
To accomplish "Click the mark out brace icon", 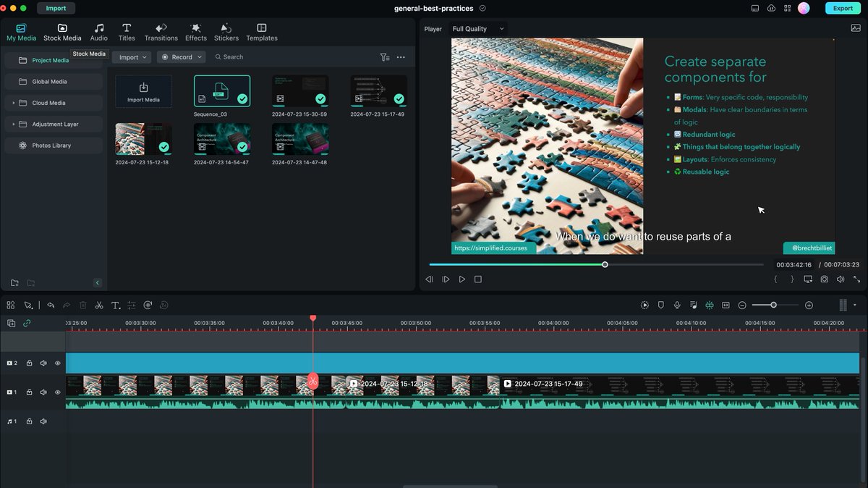I will [792, 279].
